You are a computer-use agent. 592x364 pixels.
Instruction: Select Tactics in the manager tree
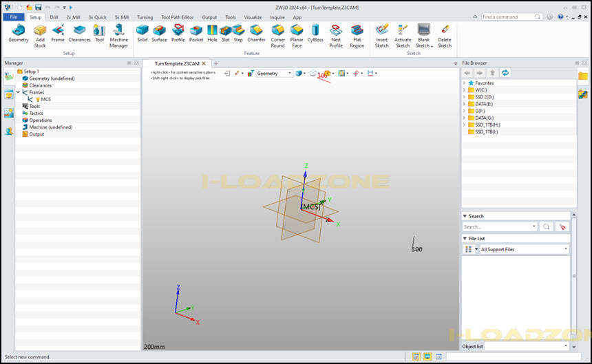click(x=36, y=113)
